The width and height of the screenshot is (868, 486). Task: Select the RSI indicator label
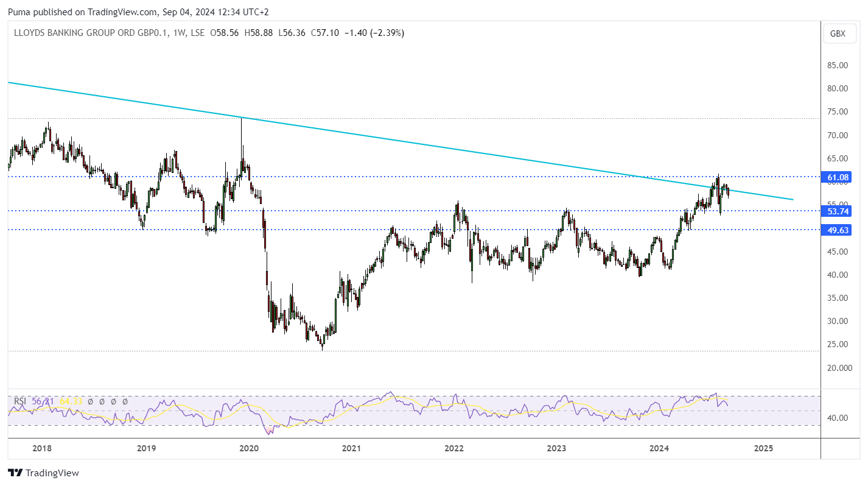pyautogui.click(x=20, y=401)
